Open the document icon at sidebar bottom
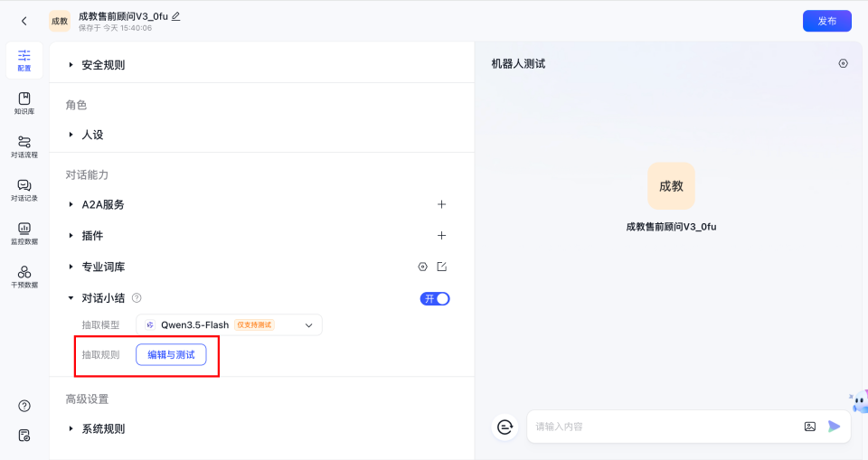868x460 pixels. click(x=24, y=435)
